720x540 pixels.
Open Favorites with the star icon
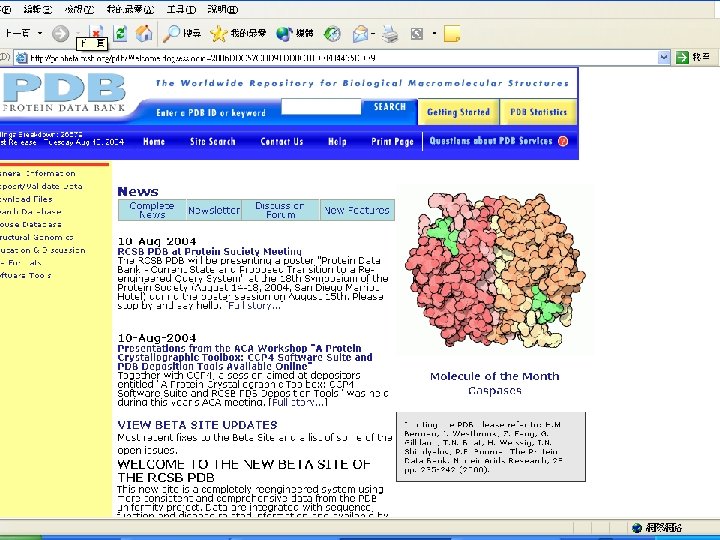tap(238, 33)
